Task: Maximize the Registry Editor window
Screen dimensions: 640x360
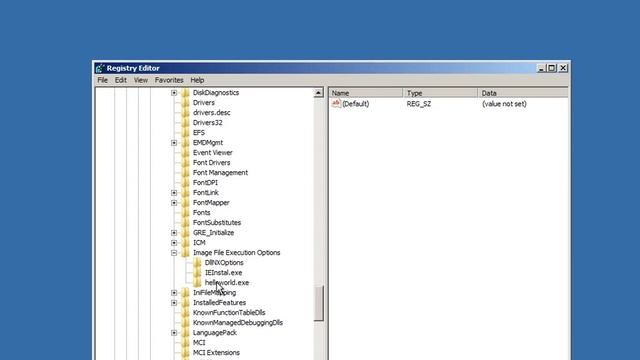Action: tap(551, 68)
